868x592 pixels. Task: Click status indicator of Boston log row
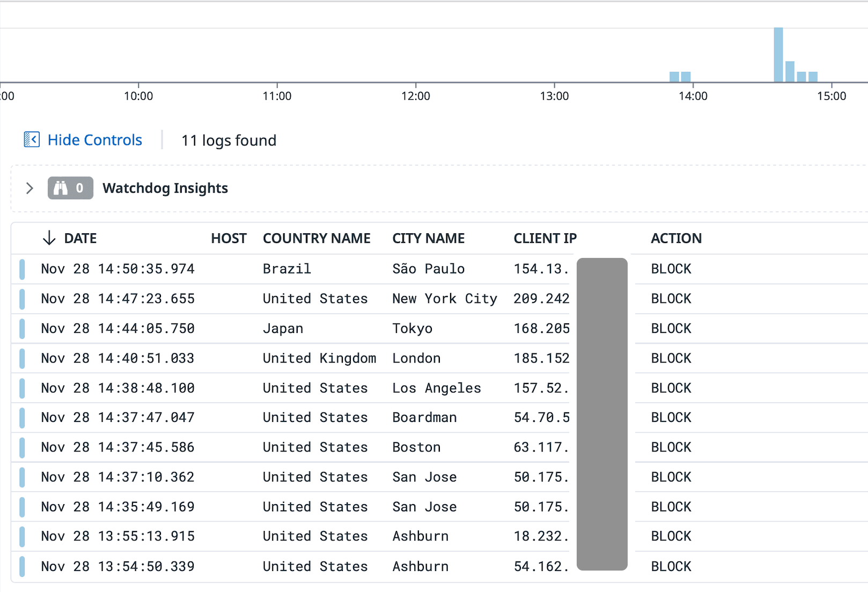[x=22, y=447]
